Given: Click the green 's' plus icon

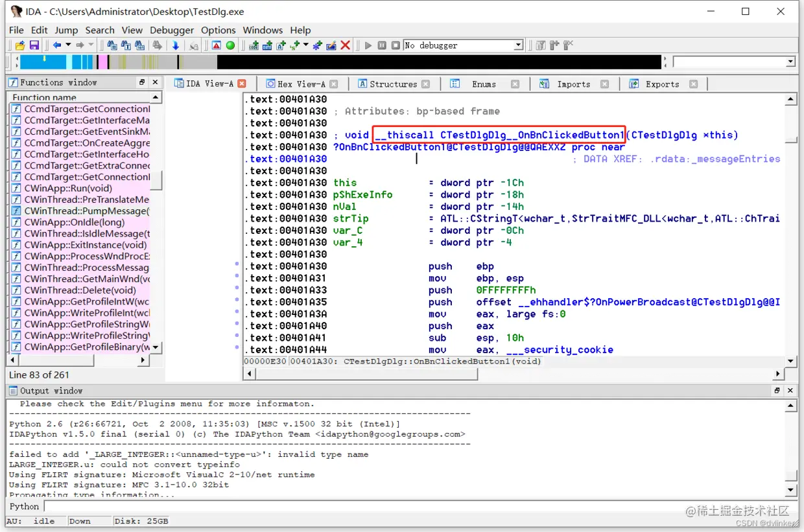Looking at the screenshot, I should tap(295, 45).
